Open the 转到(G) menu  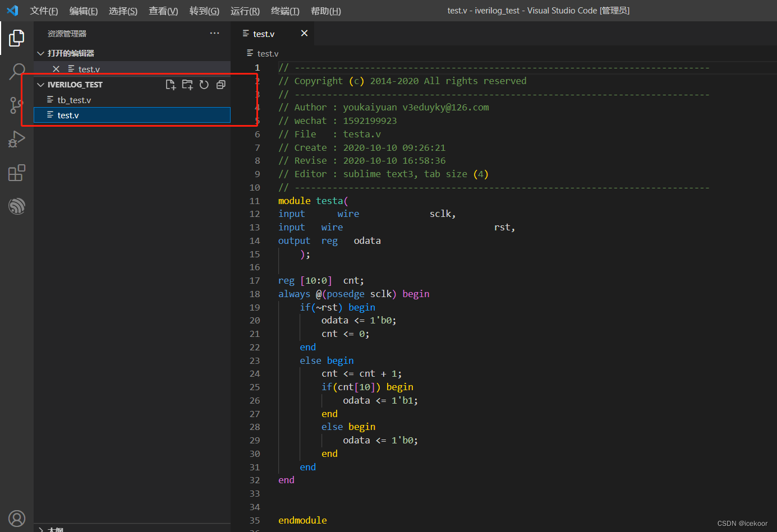click(204, 11)
